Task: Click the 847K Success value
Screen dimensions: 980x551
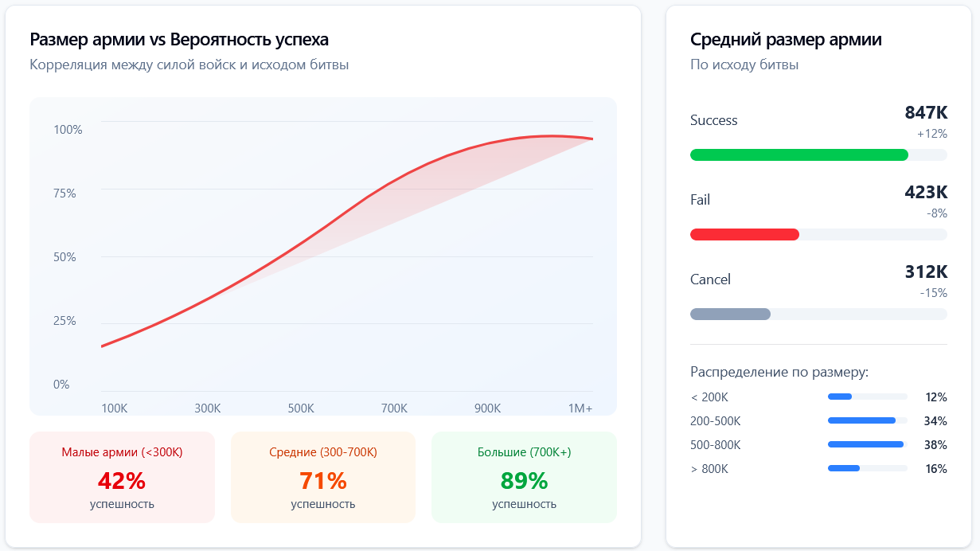Action: click(926, 112)
